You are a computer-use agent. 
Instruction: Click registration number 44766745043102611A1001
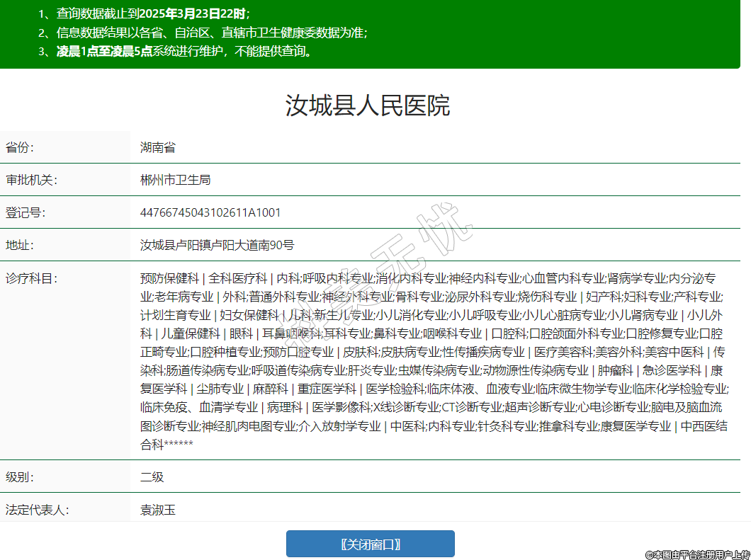point(210,212)
